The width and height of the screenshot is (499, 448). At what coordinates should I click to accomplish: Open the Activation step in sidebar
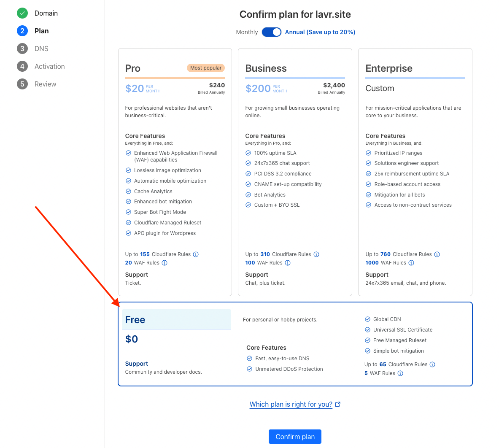[49, 66]
